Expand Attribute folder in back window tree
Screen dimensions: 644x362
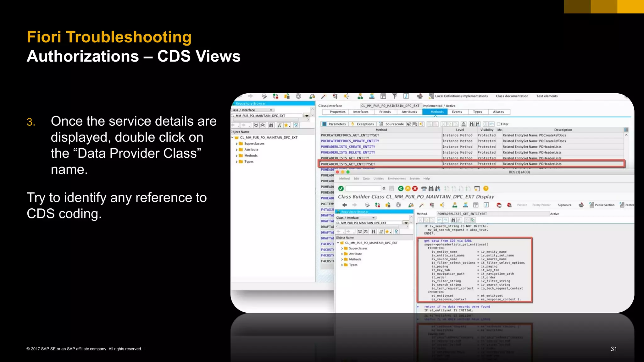coord(237,150)
